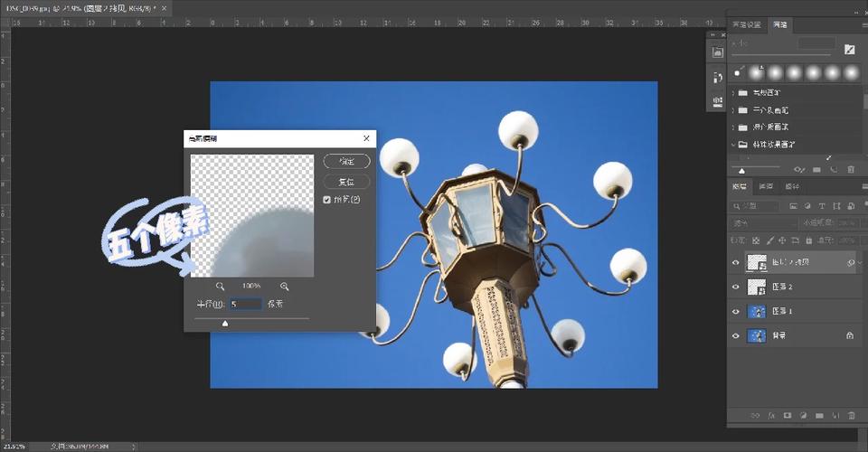Create a new group with folder icon
The image size is (868, 452).
817,416
